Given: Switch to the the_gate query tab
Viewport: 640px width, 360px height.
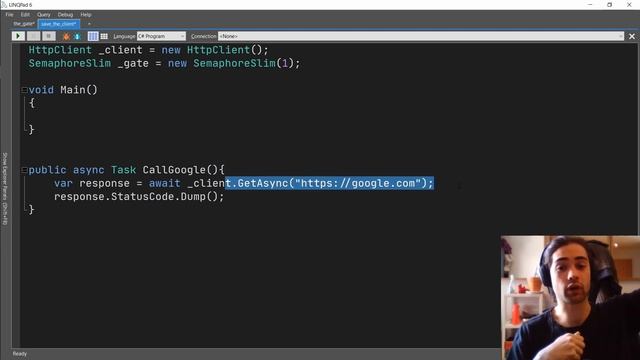Looking at the screenshot, I should tap(24, 24).
